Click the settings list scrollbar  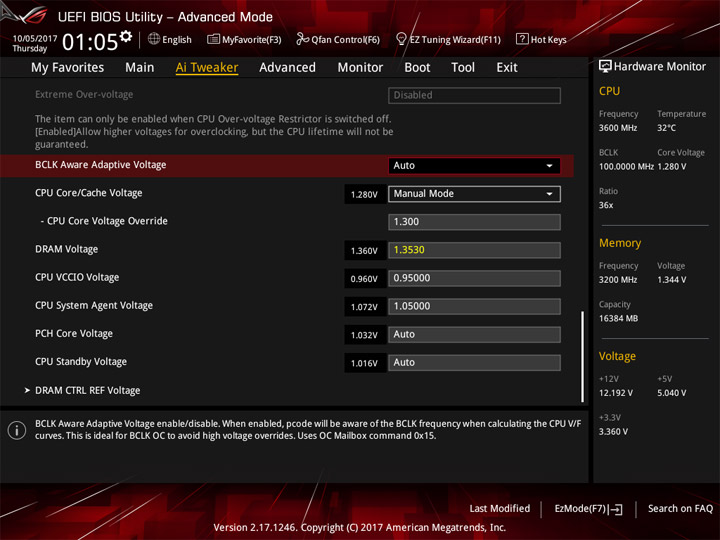coord(583,357)
